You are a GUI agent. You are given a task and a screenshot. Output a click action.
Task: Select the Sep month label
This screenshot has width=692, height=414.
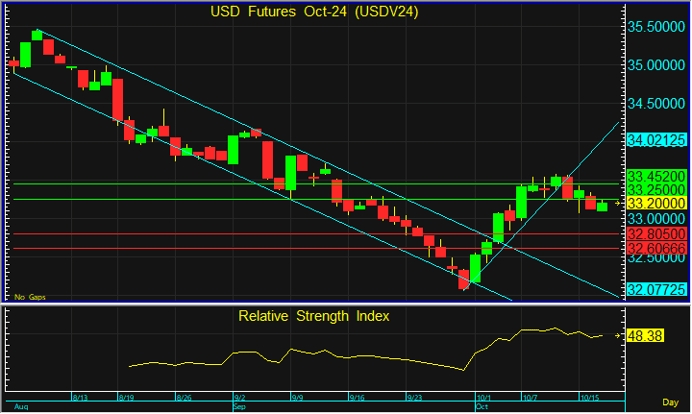240,407
